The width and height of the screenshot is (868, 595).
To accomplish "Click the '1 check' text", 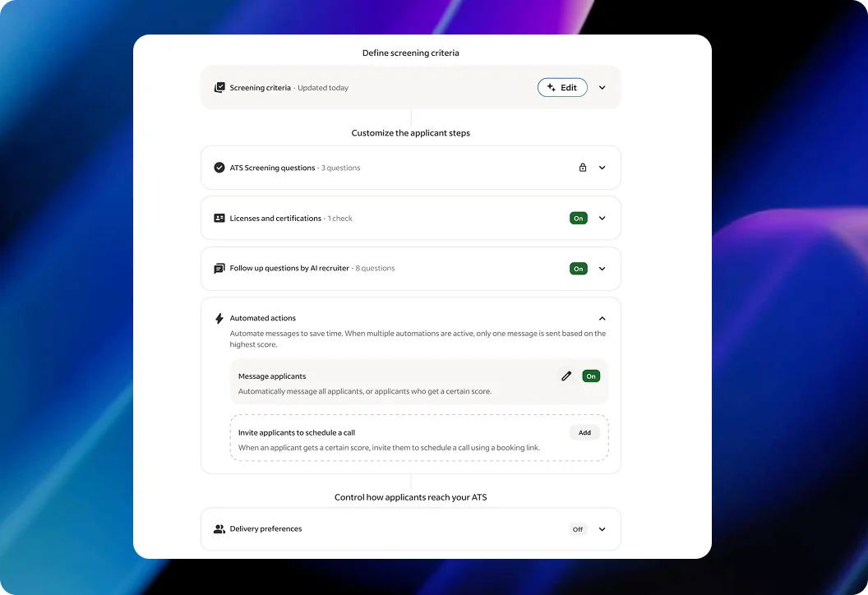I will pos(340,218).
